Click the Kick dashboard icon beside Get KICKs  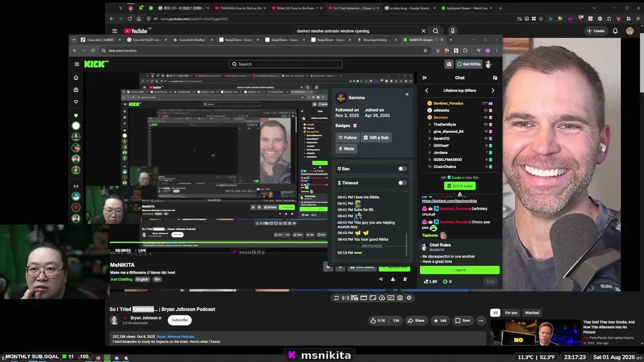[x=449, y=64]
